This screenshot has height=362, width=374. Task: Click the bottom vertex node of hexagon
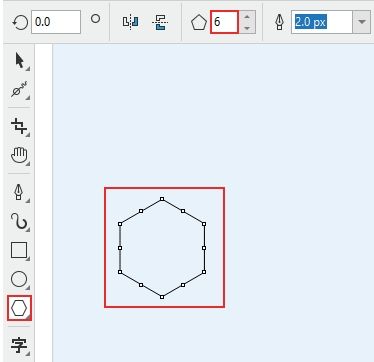coord(162,297)
